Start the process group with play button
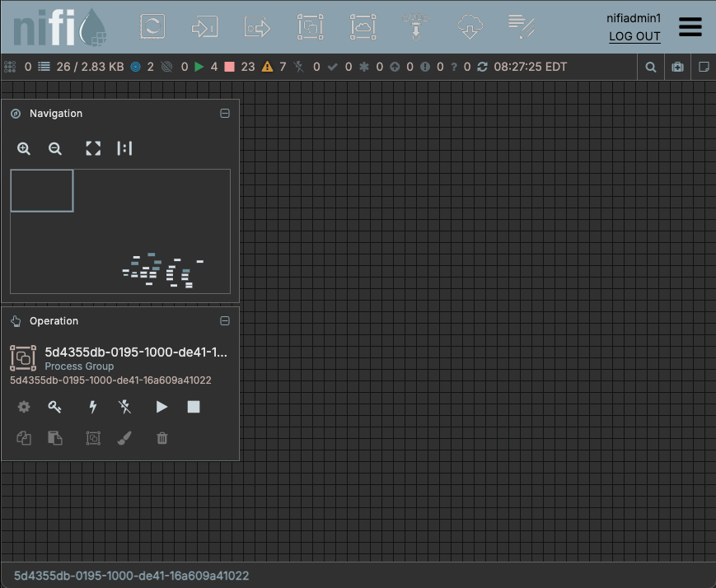 coord(161,407)
